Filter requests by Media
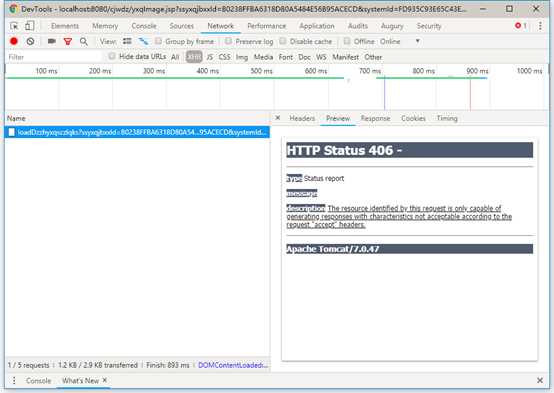 pyautogui.click(x=263, y=57)
